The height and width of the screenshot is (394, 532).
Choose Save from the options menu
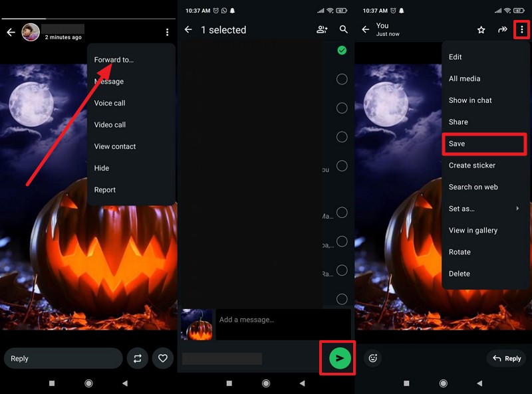click(x=457, y=144)
